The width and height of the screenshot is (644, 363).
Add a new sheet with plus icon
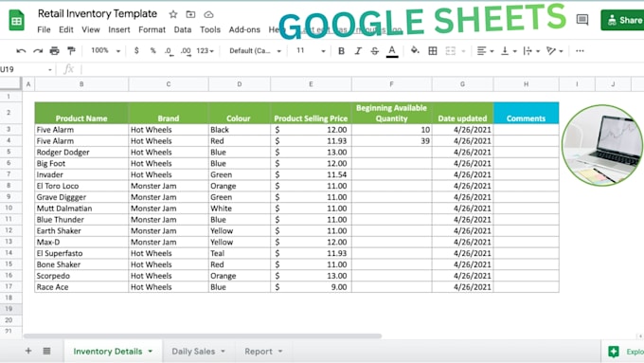[28, 351]
